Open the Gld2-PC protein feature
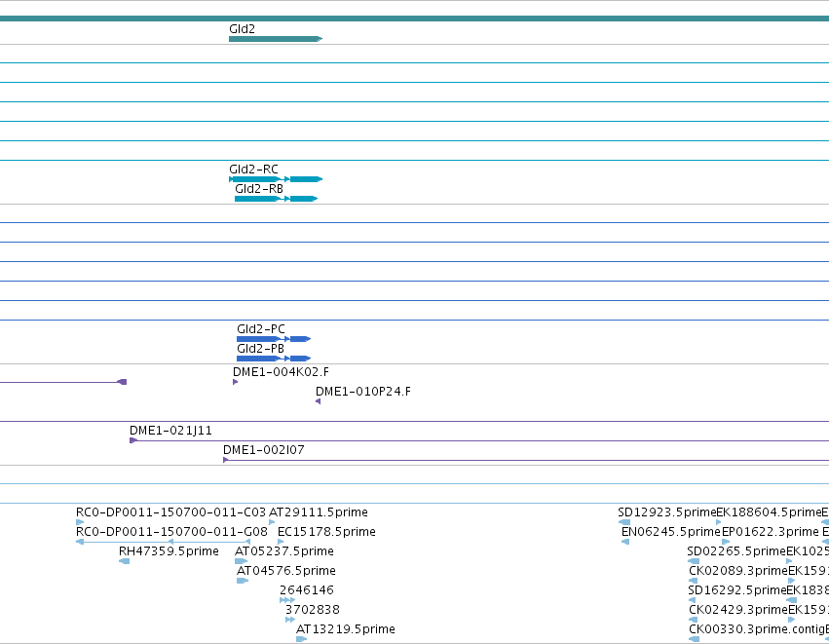Screen dimensions: 829x644 click(274, 339)
